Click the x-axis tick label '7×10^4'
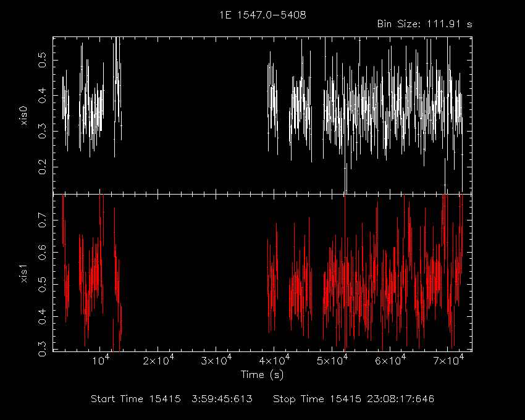Viewport: 525px width, 420px height. pos(448,360)
